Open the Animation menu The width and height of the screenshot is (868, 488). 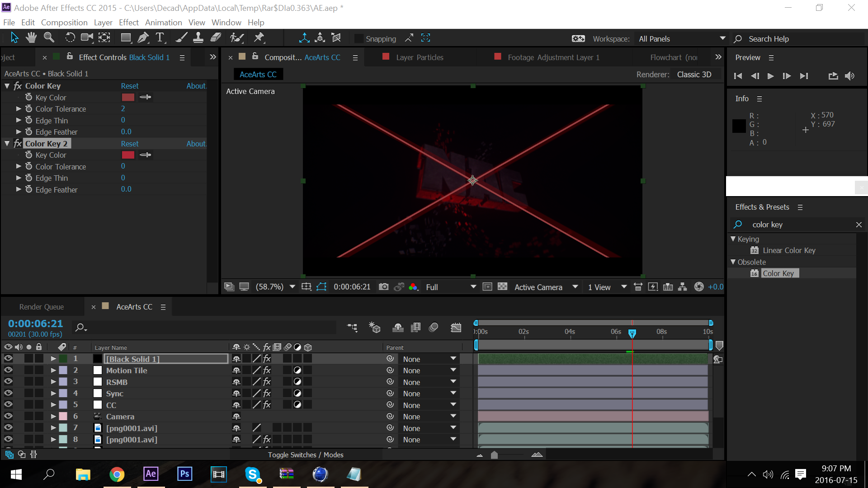163,23
